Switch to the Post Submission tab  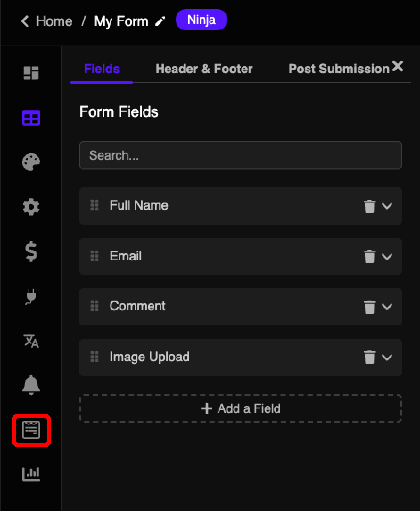[x=339, y=69]
